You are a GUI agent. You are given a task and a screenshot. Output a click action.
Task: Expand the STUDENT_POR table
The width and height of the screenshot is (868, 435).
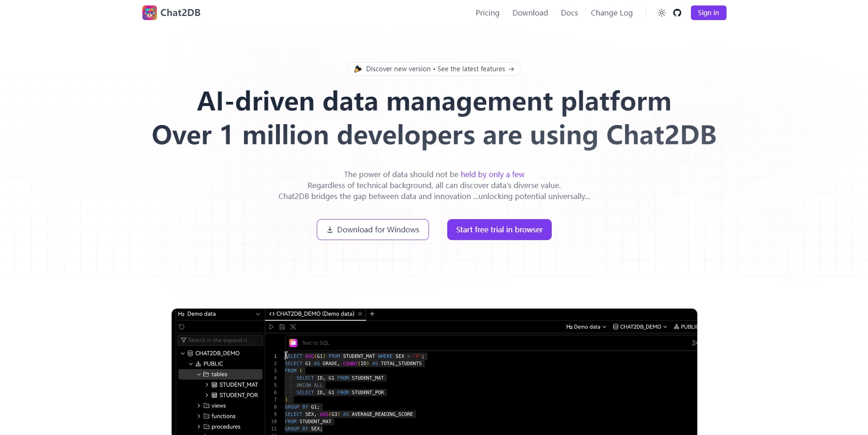tap(207, 395)
